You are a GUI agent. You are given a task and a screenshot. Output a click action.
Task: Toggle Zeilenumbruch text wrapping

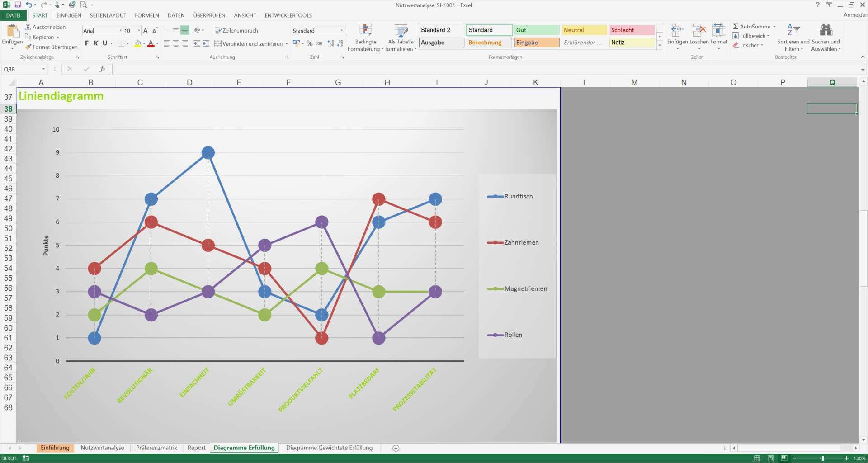pos(236,30)
